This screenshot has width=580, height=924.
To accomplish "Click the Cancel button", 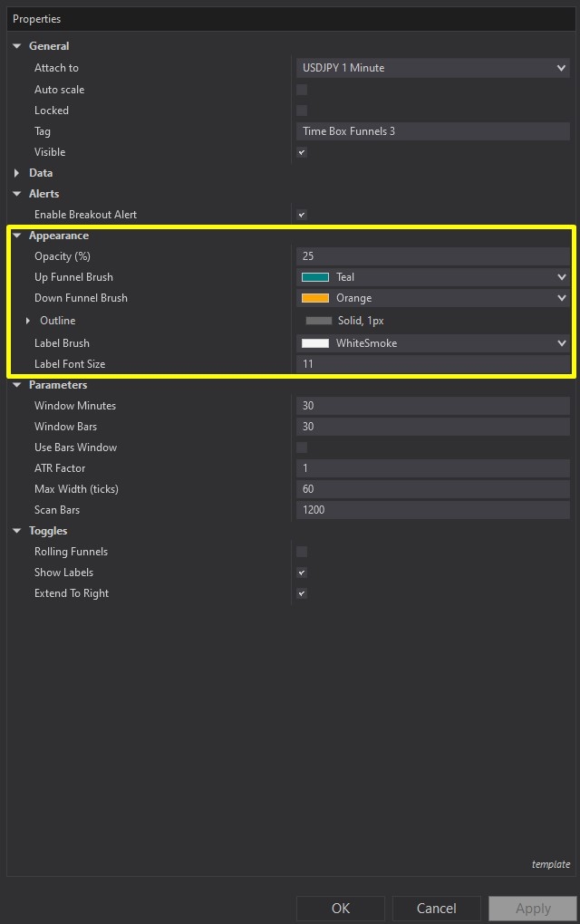I will click(436, 909).
